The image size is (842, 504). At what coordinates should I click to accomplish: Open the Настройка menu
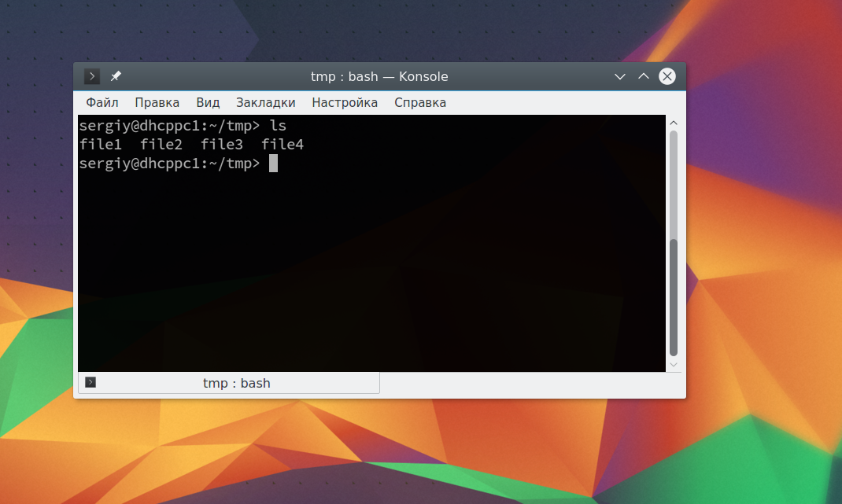(345, 102)
